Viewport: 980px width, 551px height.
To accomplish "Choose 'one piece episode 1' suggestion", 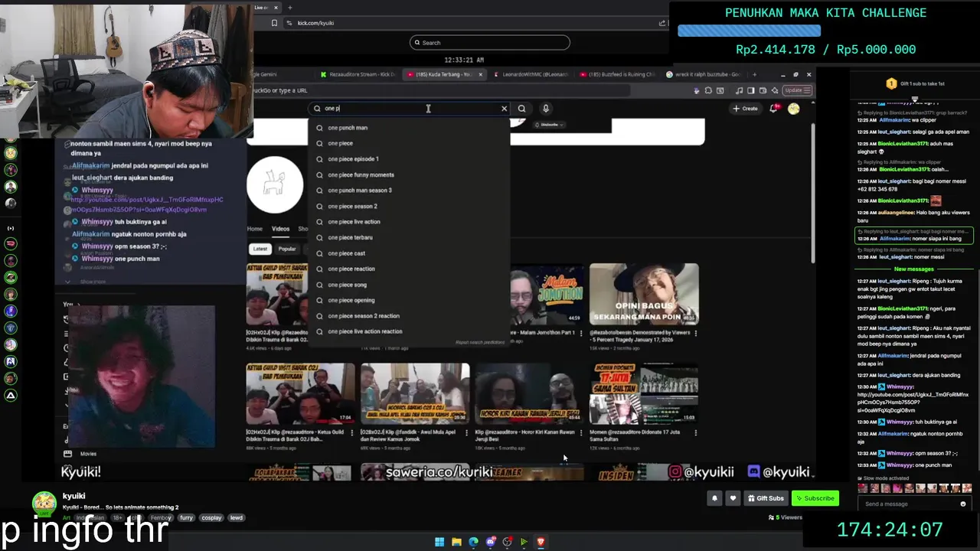I will (x=409, y=159).
